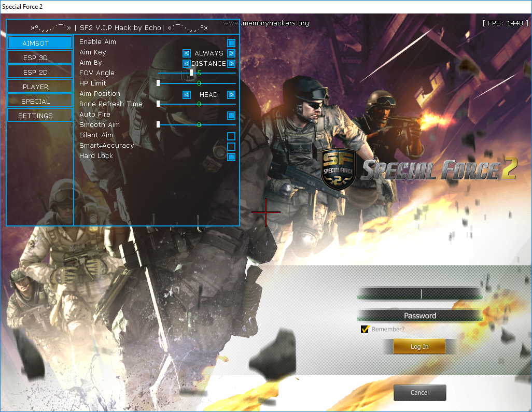Click the Password input field

tap(420, 316)
